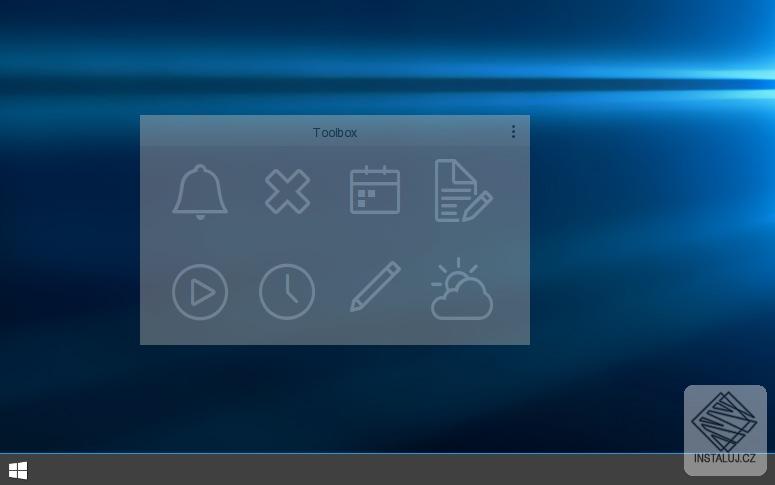Open the Windows Start menu
The height and width of the screenshot is (485, 775).
[x=18, y=470]
